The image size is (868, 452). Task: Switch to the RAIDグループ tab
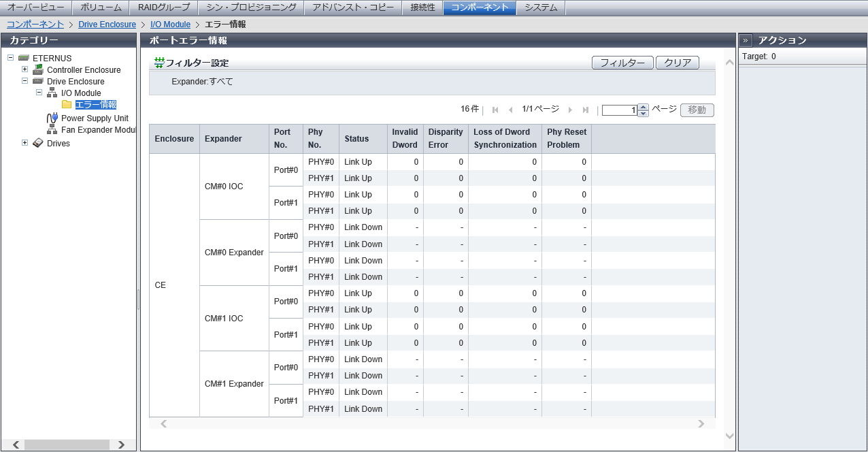click(x=163, y=7)
